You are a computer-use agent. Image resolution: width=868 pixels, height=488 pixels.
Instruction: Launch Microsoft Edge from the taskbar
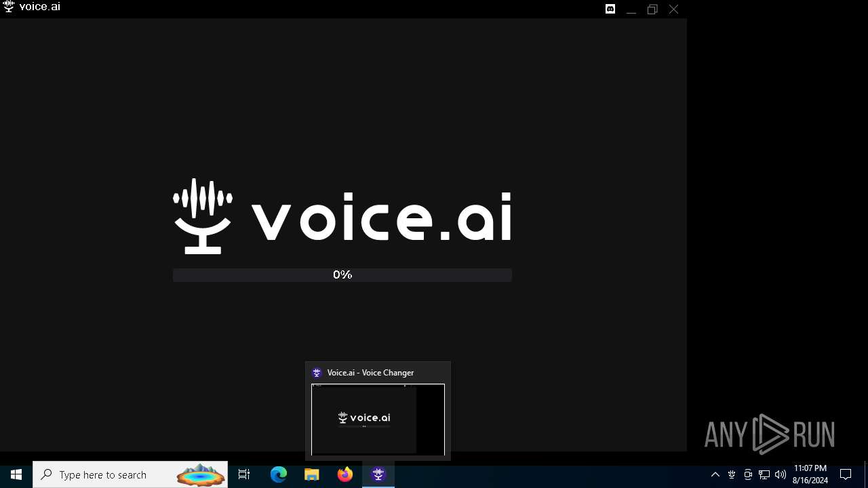tap(279, 474)
